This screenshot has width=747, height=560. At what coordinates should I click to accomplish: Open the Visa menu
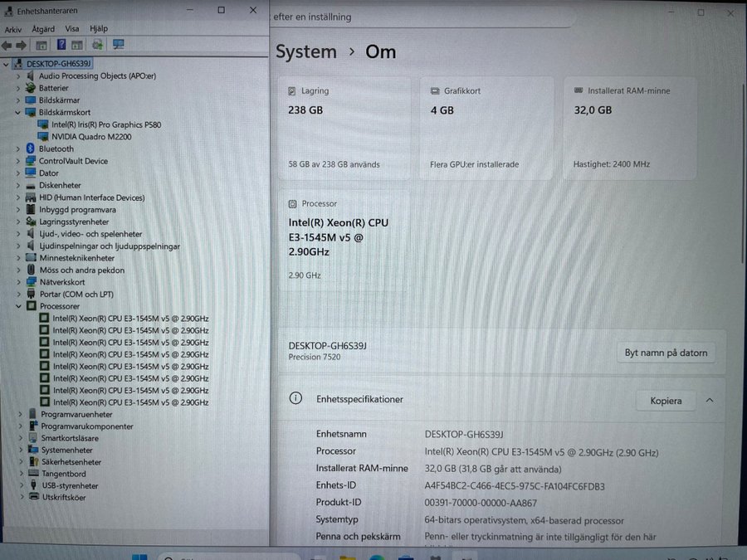click(x=72, y=29)
